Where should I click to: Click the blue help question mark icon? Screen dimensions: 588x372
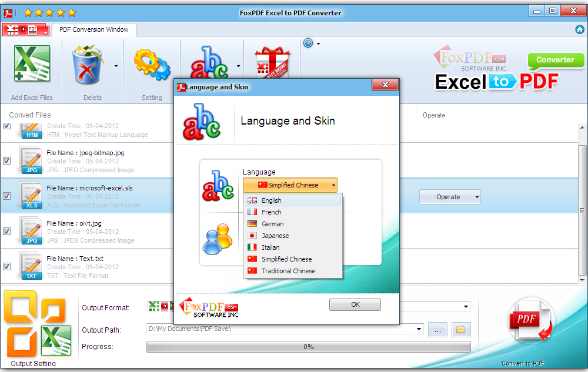click(308, 43)
